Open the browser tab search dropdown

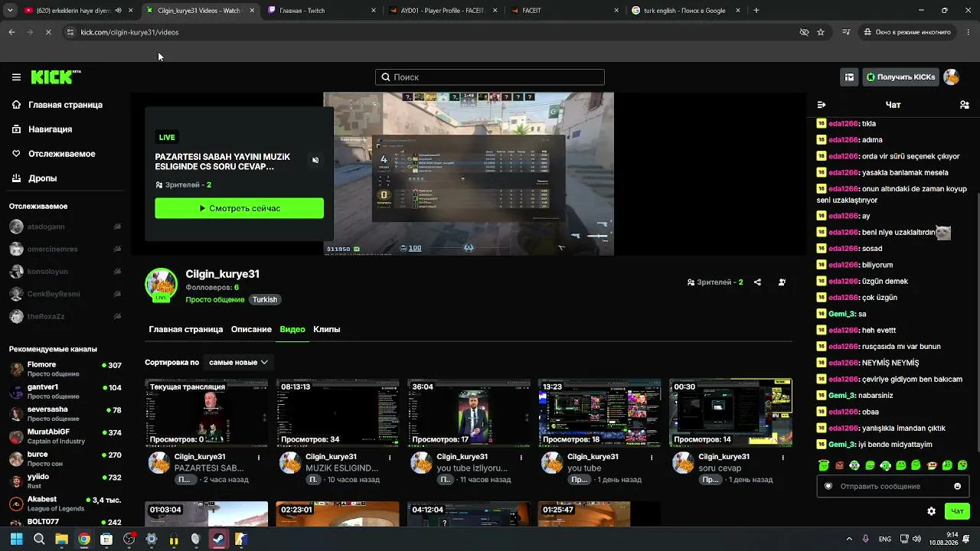point(10,11)
